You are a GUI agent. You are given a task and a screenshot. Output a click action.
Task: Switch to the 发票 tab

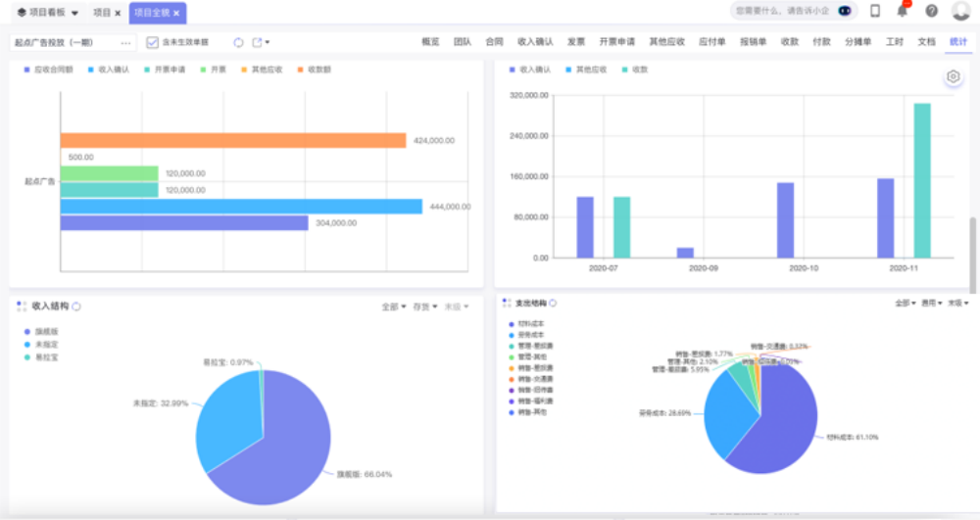576,42
